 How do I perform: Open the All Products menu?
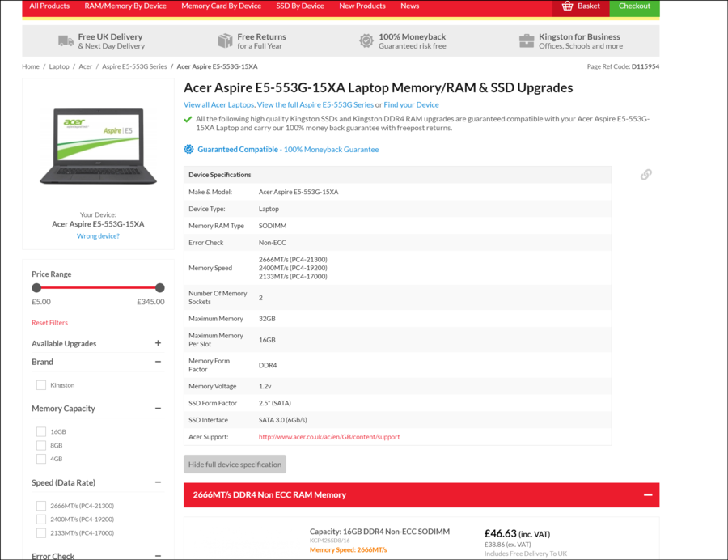pyautogui.click(x=49, y=6)
